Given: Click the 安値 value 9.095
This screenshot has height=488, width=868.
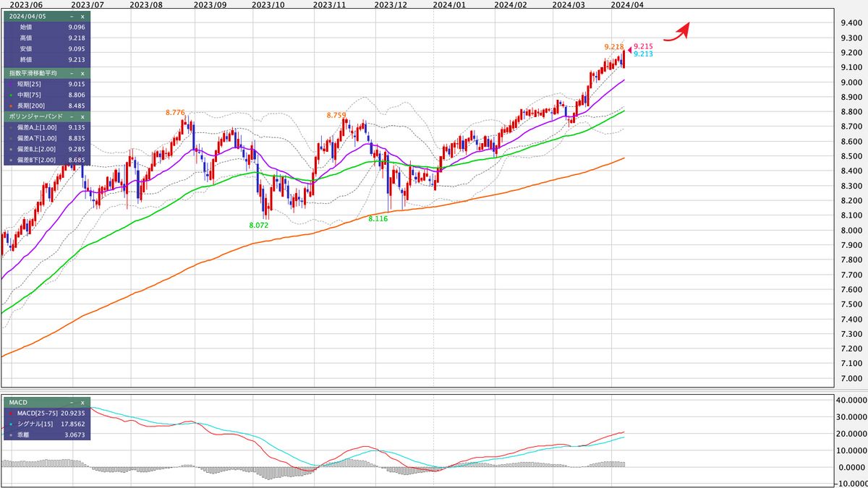Looking at the screenshot, I should 77,48.
